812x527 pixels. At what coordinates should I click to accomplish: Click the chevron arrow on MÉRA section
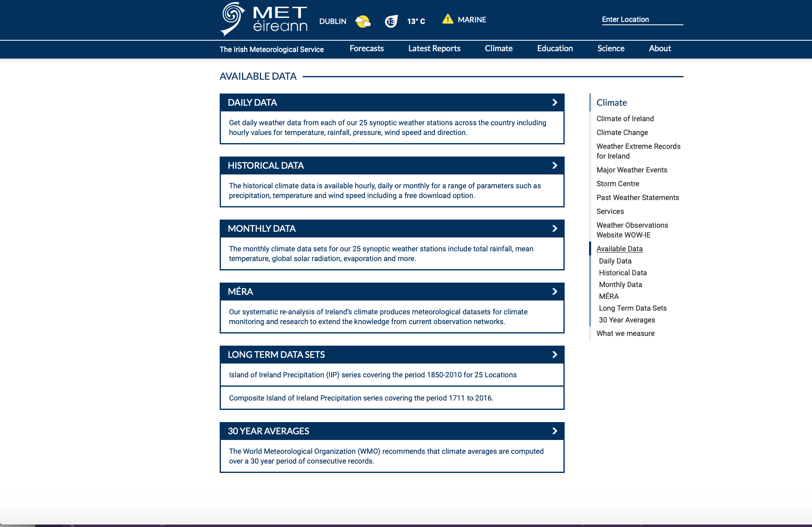point(554,290)
